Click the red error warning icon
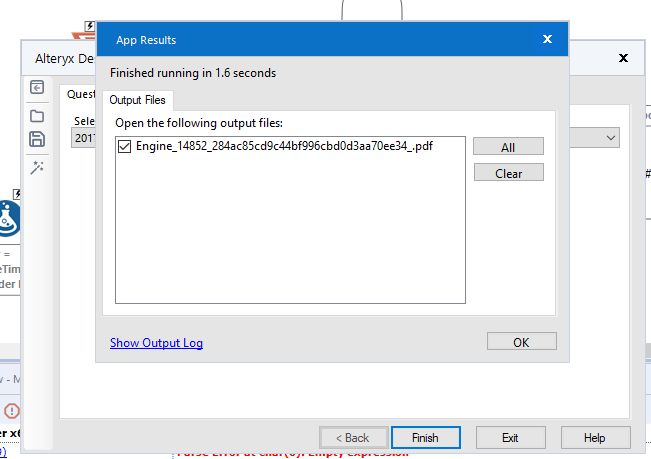Screen dimensions: 651x459 12,411
